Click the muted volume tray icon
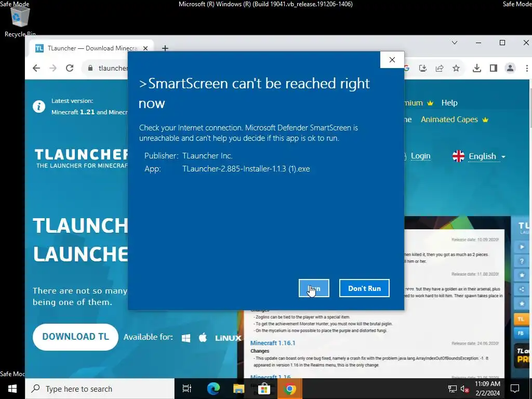The width and height of the screenshot is (532, 399). click(x=465, y=389)
